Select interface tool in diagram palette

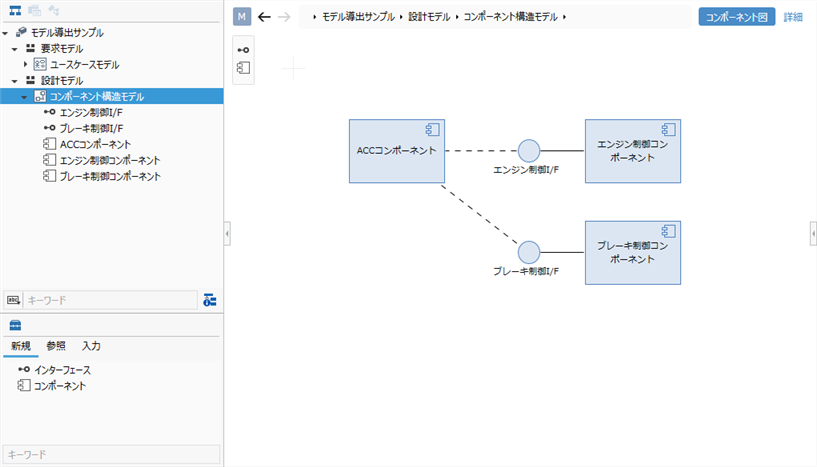(243, 49)
